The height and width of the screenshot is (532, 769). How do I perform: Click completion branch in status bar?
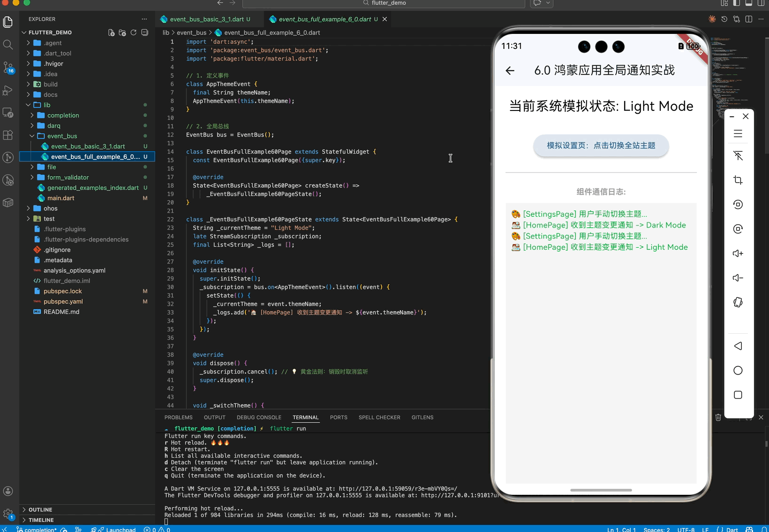pyautogui.click(x=37, y=529)
